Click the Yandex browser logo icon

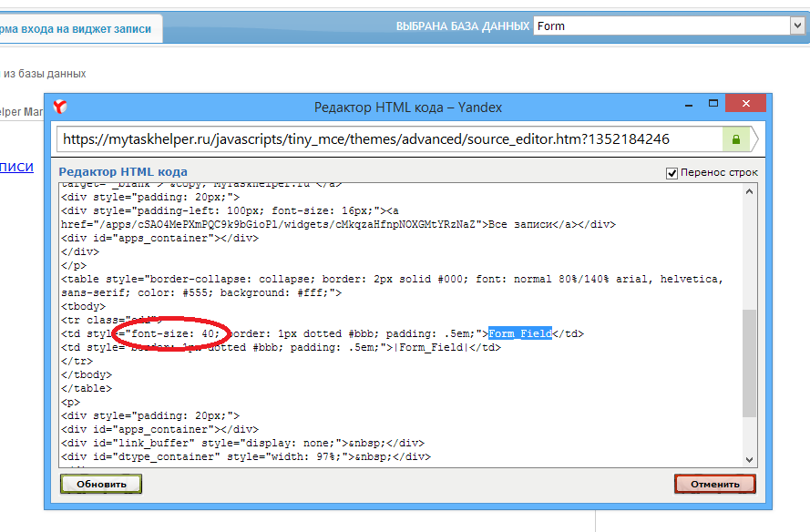tap(59, 107)
